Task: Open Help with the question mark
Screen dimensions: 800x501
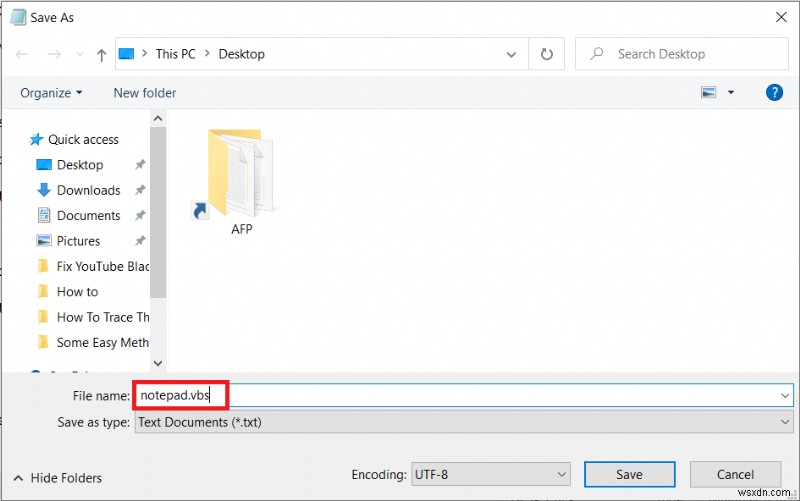Action: tap(774, 92)
